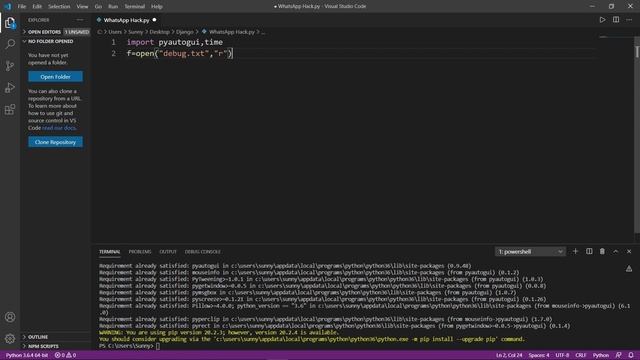Select Python 3.6.4 64-bit interpreter in status bar
Screen dimensions: 640x360
click(27, 355)
